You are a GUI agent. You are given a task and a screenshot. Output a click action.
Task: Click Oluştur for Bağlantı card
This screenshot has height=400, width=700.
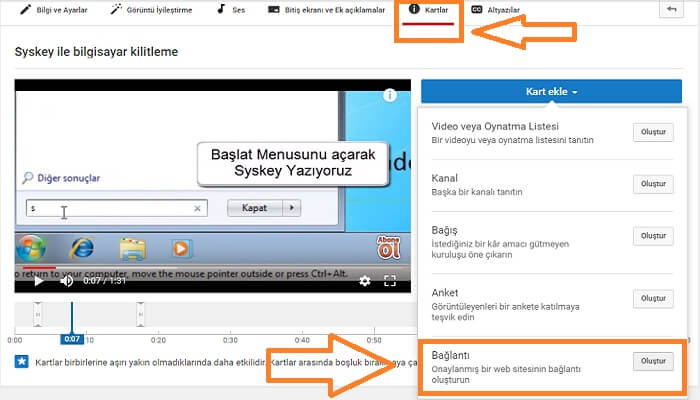pos(653,361)
